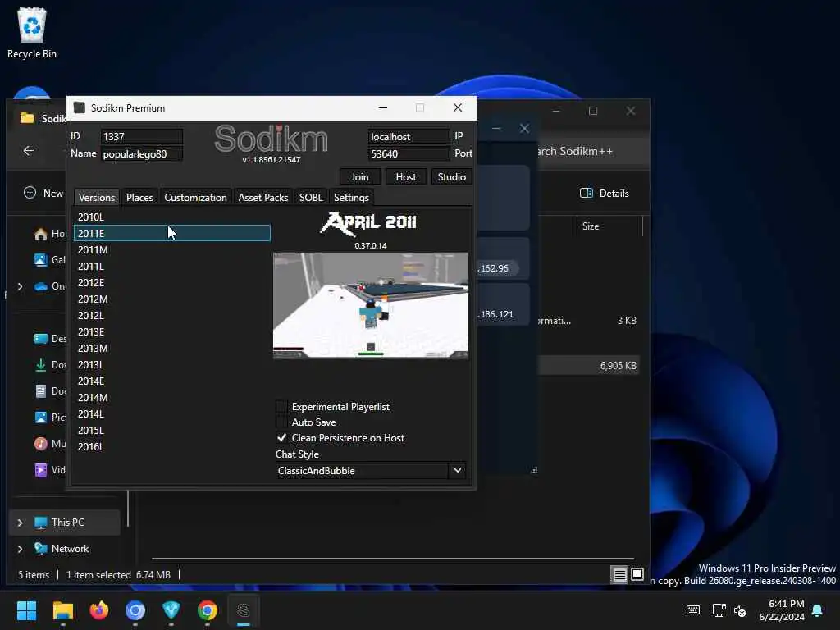Click the Host button

point(405,177)
